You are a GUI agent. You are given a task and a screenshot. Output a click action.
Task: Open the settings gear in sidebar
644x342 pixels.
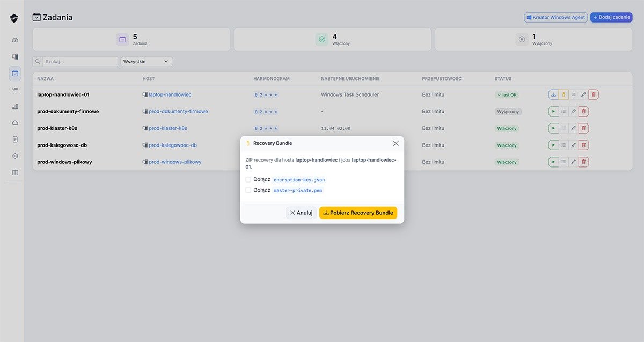[15, 156]
